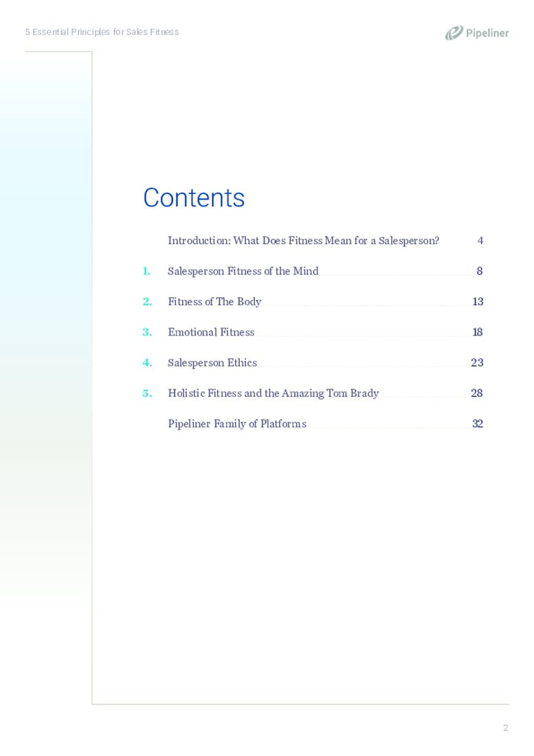Select the Salesperson Ethics entry
Screen dimensions: 534x756
[212, 363]
